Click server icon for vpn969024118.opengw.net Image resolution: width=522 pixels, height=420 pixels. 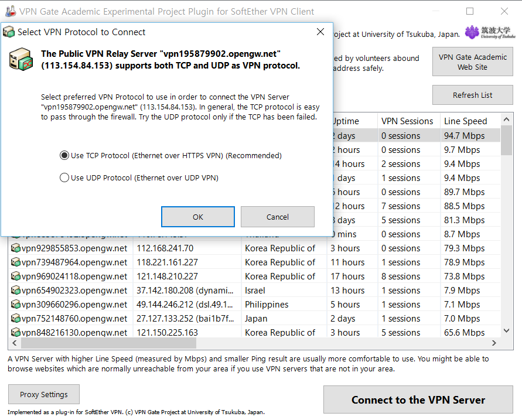point(16,276)
